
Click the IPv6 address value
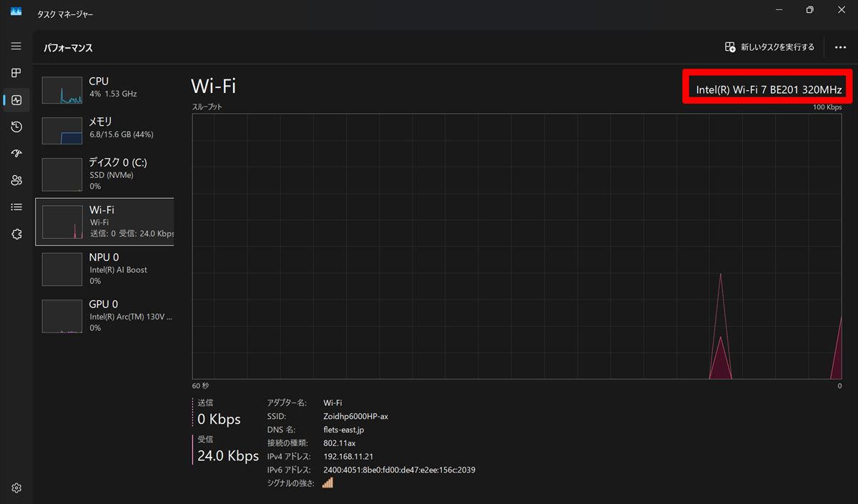point(399,470)
